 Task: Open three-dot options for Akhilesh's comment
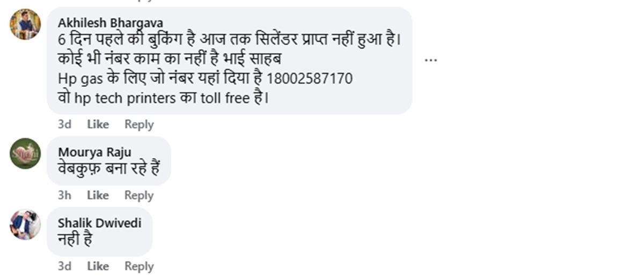click(430, 60)
